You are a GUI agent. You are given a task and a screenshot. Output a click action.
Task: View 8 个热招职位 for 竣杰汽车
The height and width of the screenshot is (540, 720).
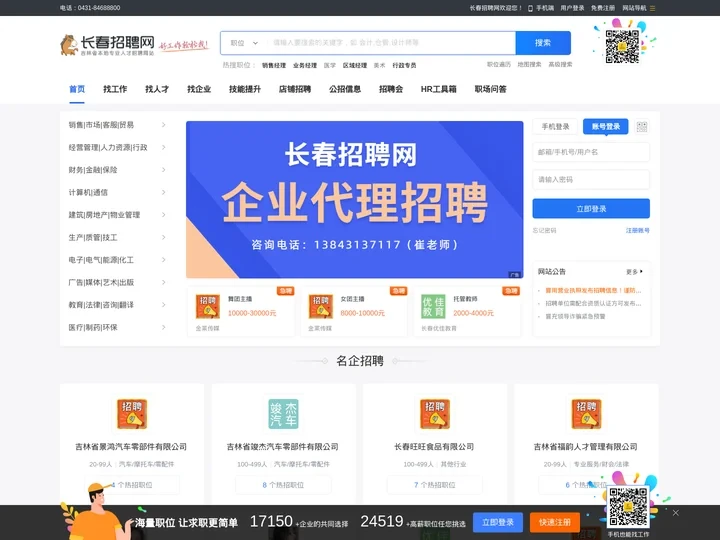click(x=283, y=485)
